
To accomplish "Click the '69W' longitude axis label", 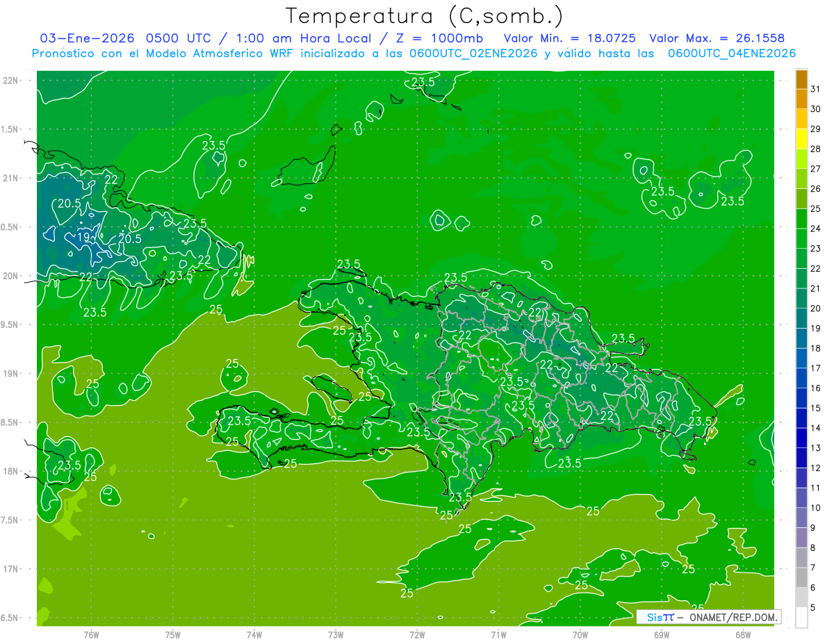I will pyautogui.click(x=662, y=635).
